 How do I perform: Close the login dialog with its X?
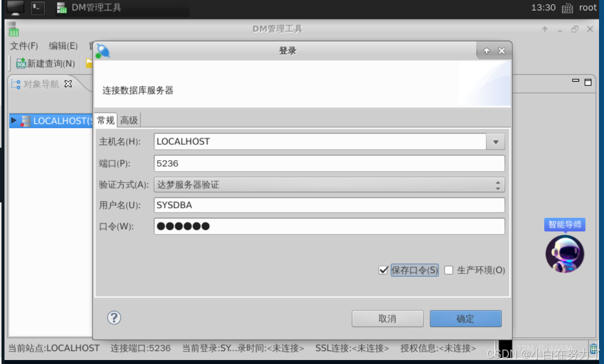(x=501, y=51)
